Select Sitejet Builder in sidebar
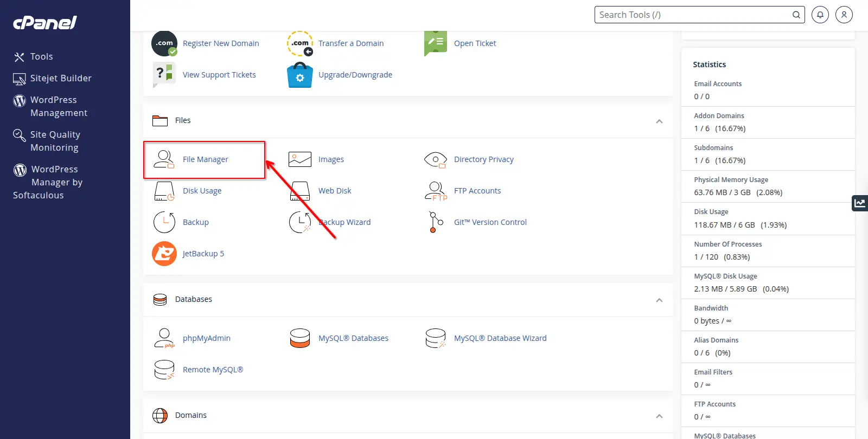The width and height of the screenshot is (868, 439). point(60,78)
